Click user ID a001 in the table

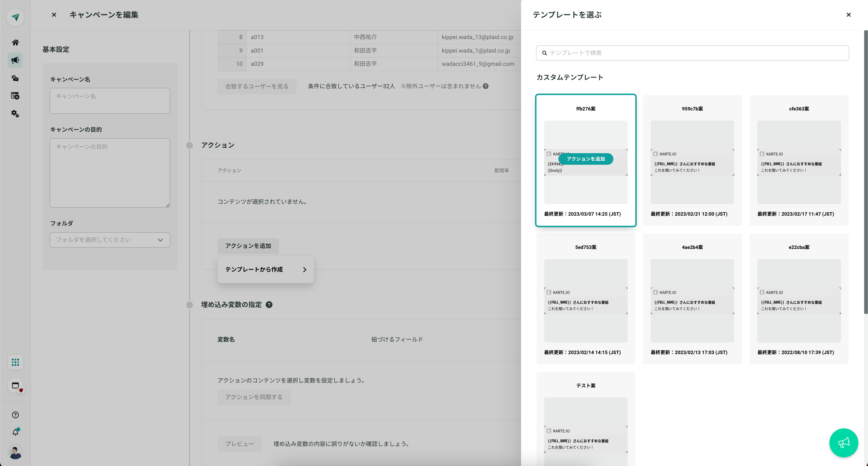point(257,51)
